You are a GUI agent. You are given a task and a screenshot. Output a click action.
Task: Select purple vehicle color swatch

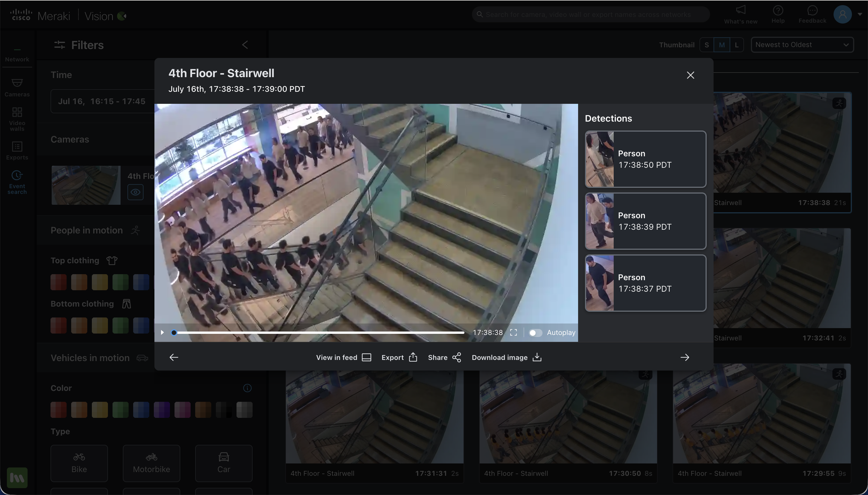pyautogui.click(x=162, y=410)
